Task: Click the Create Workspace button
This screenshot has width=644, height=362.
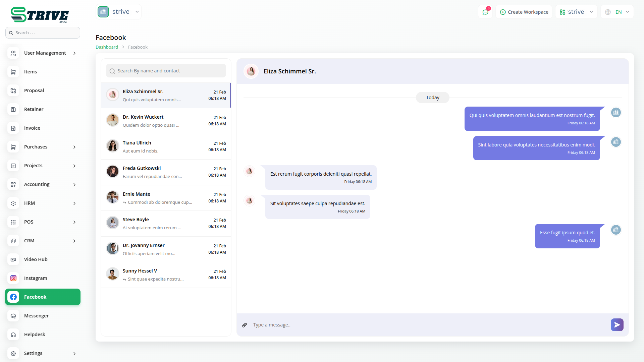Action: (524, 12)
